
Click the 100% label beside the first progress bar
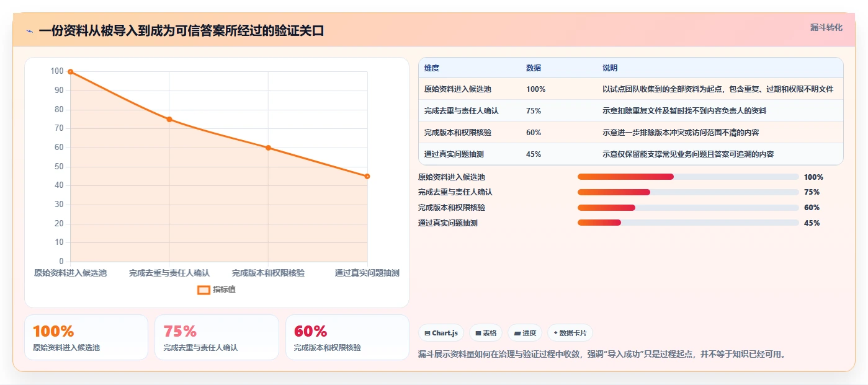[x=813, y=177]
